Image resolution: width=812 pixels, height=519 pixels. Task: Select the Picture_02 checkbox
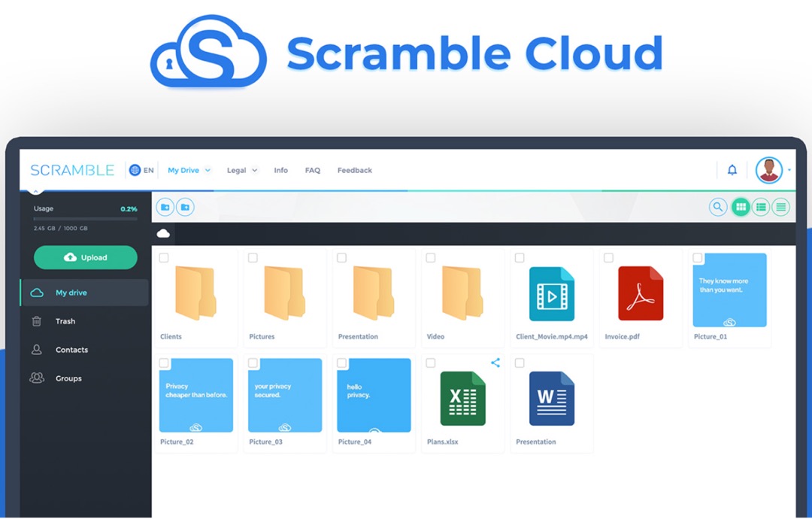[x=164, y=363]
